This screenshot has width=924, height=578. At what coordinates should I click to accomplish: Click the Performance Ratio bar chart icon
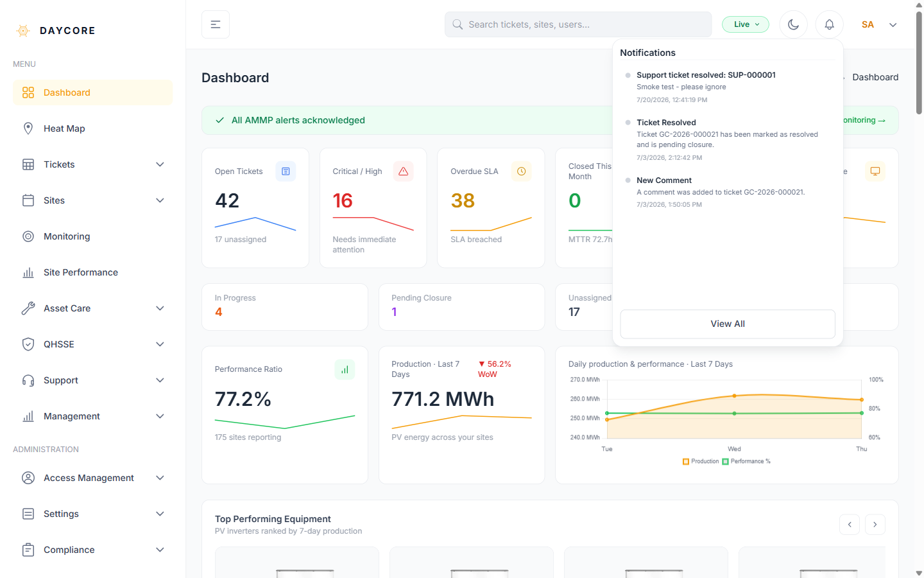point(345,369)
